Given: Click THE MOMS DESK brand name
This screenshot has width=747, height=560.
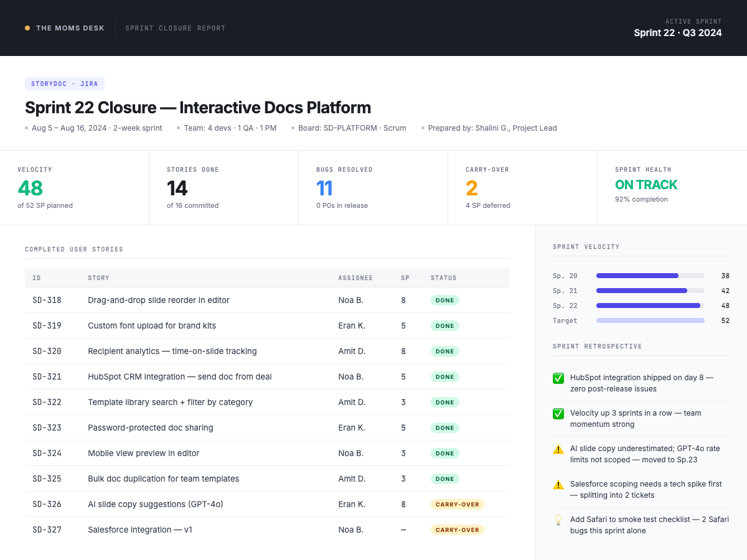Looking at the screenshot, I should tap(70, 28).
